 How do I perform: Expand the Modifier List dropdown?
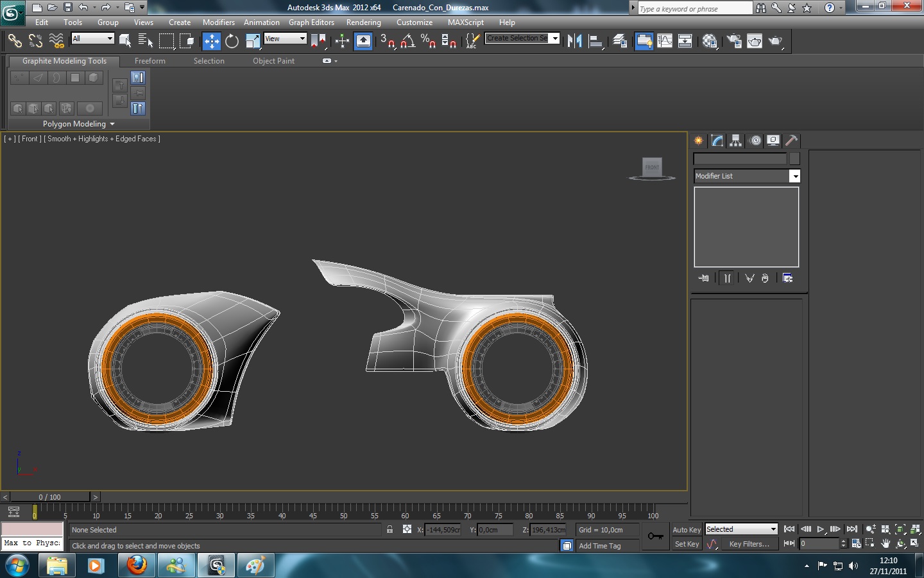794,176
